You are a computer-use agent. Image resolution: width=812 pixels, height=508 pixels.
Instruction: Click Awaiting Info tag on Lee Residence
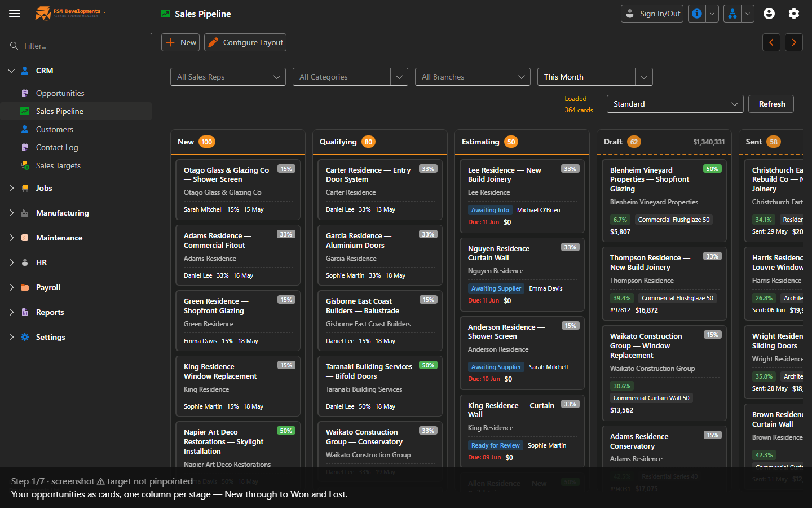click(x=490, y=210)
